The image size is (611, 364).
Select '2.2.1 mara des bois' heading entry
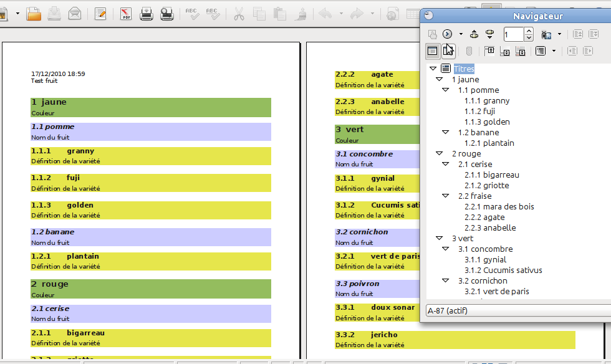coord(499,206)
